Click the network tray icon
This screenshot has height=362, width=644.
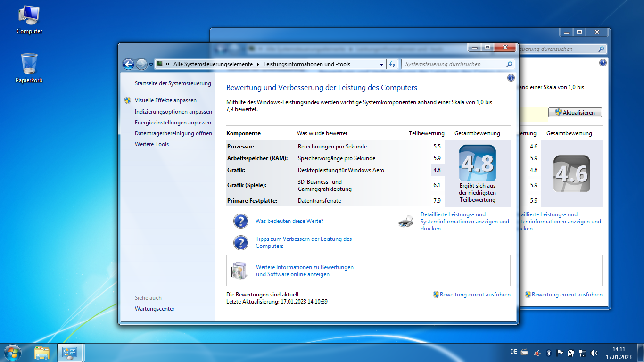click(583, 353)
